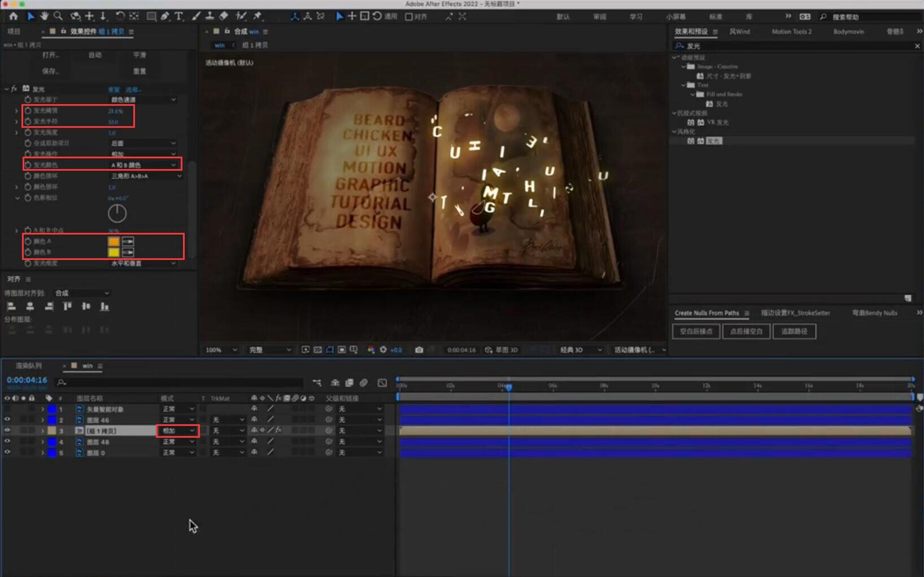Click the Home icon in the toolbar

(x=13, y=16)
